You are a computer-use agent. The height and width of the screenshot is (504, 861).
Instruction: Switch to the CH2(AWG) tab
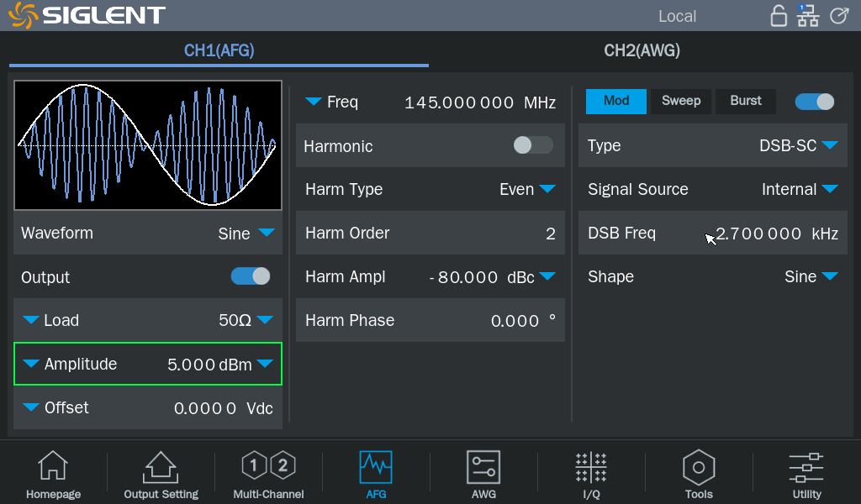(x=642, y=50)
